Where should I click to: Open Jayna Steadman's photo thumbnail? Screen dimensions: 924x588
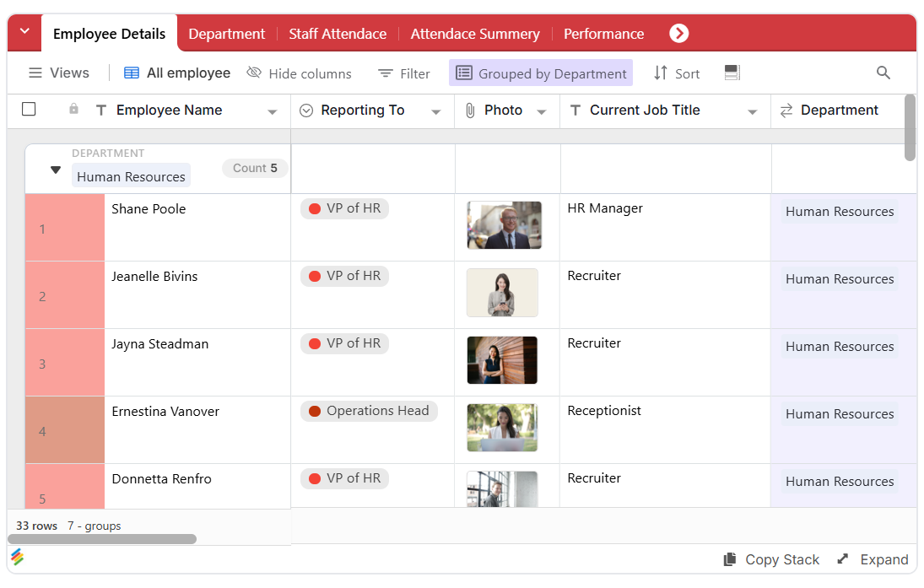tap(502, 360)
